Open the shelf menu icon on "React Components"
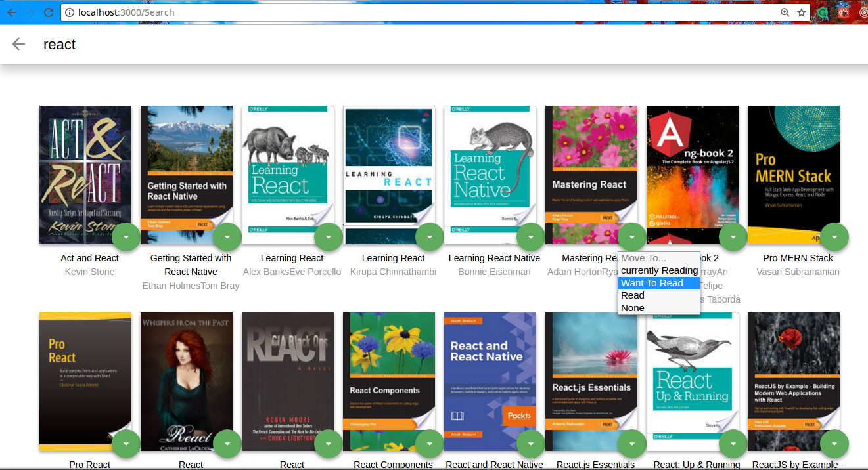 click(x=430, y=444)
